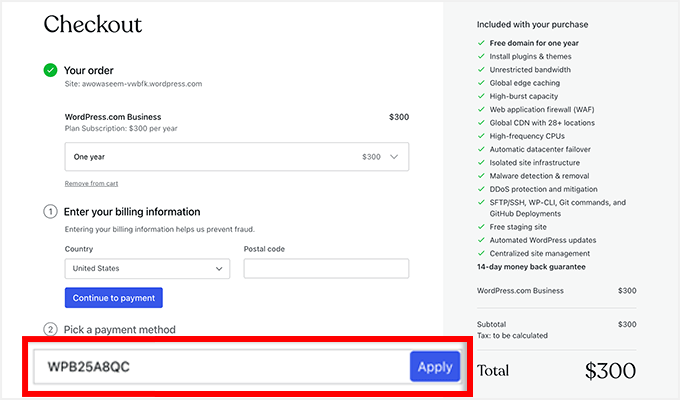
Task: Select the Pick a payment method heading
Action: coord(120,329)
